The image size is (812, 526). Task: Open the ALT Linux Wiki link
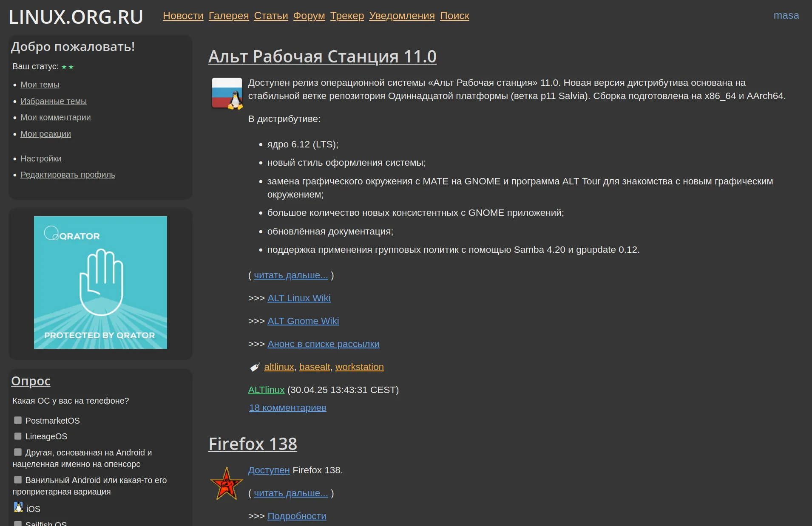[299, 298]
